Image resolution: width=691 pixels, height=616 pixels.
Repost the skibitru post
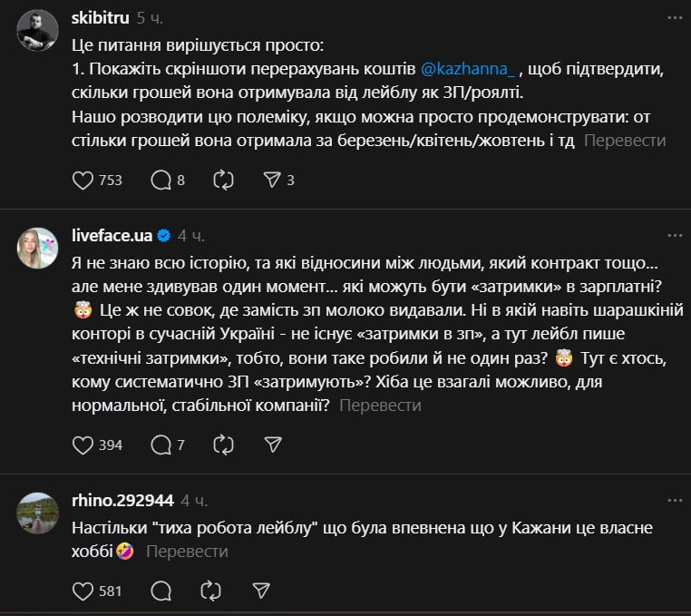(x=223, y=181)
